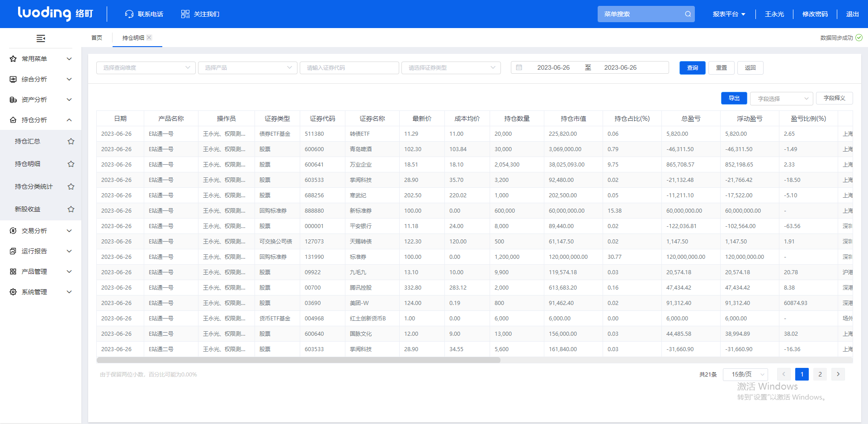Click the 字段释义 button
The height and width of the screenshot is (424, 868).
[835, 98]
